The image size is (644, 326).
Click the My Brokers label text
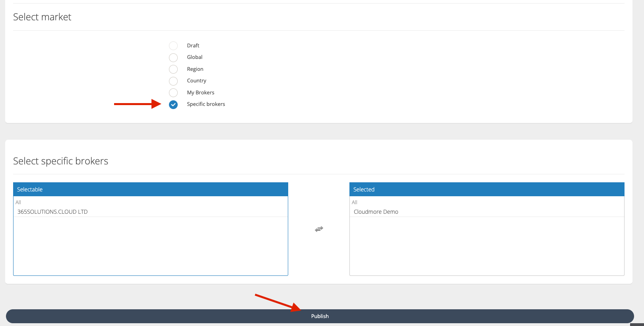[200, 93]
